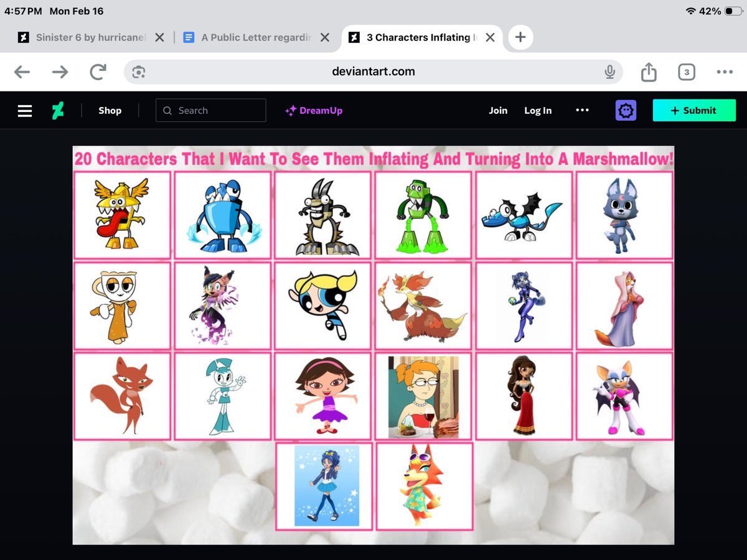Open the tab switcher showing 3 tabs

pos(686,72)
